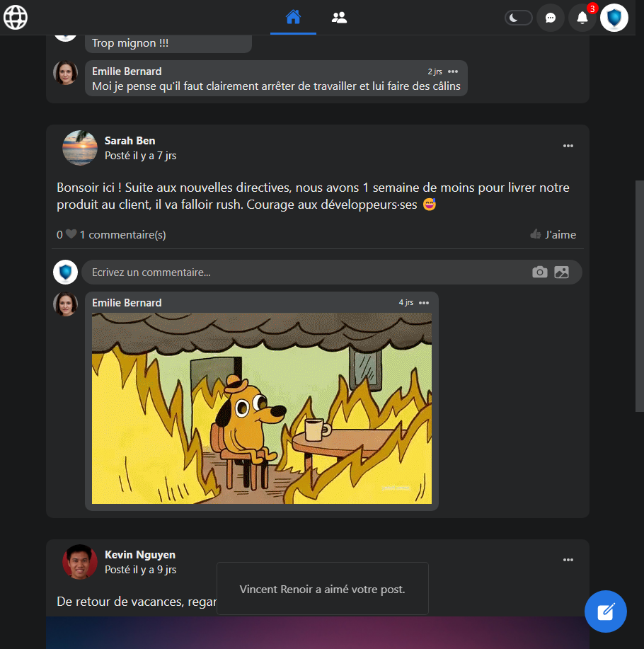The width and height of the screenshot is (644, 649).
Task: Click the camera icon in the comment box
Action: (539, 272)
